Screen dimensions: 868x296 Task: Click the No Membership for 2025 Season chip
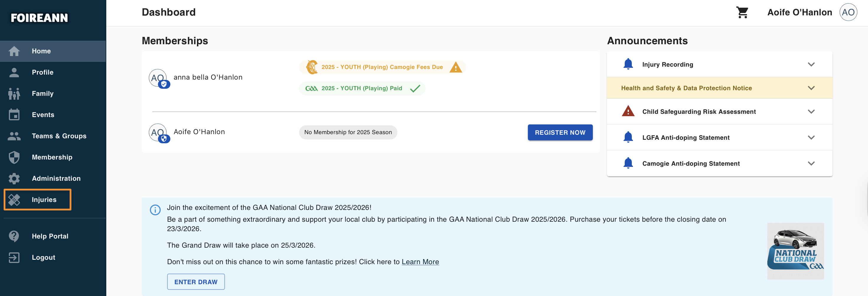click(x=348, y=133)
